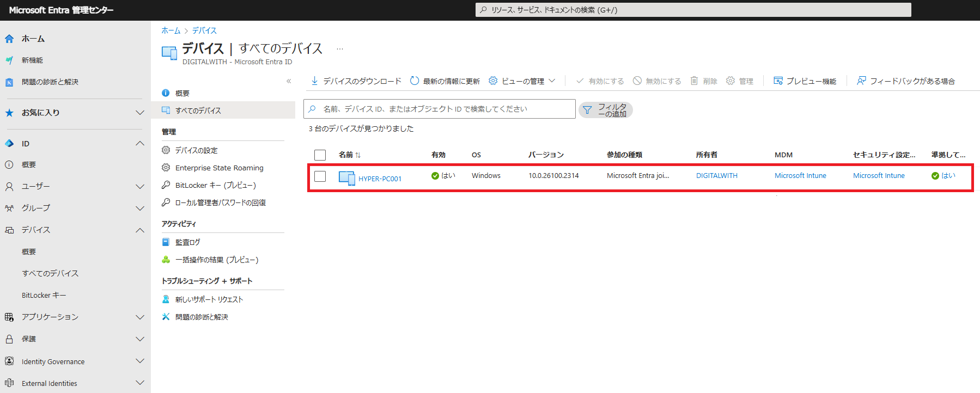Expand the グループ menu chevron

(140, 208)
